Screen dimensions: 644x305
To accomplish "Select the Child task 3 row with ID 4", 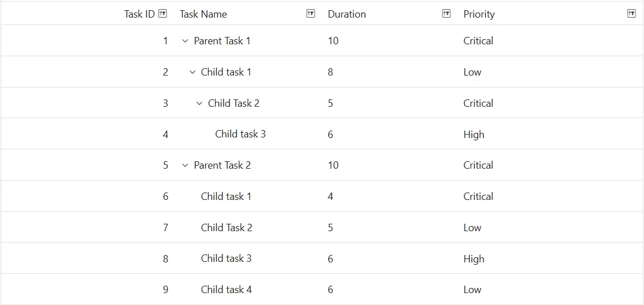I will point(322,134).
